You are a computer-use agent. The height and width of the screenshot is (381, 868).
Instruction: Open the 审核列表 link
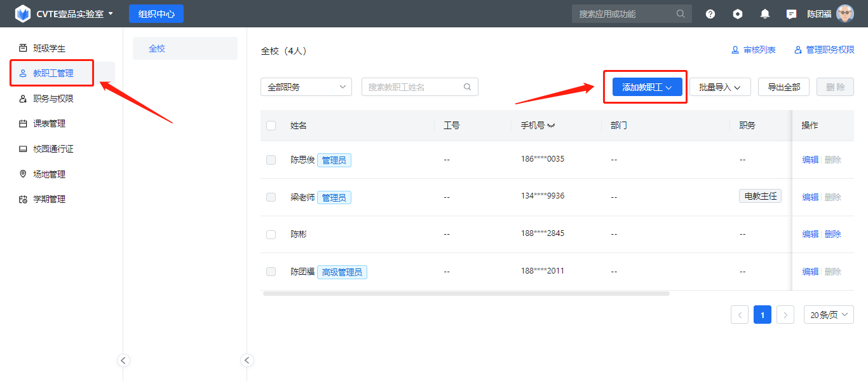[x=753, y=50]
